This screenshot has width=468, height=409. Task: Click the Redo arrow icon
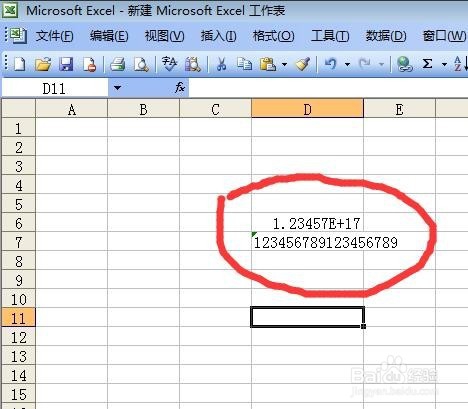tap(365, 64)
